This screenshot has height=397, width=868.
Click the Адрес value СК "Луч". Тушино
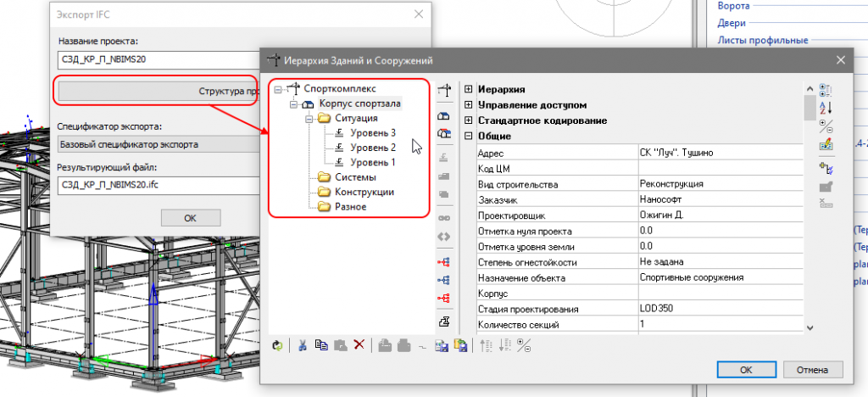point(721,153)
